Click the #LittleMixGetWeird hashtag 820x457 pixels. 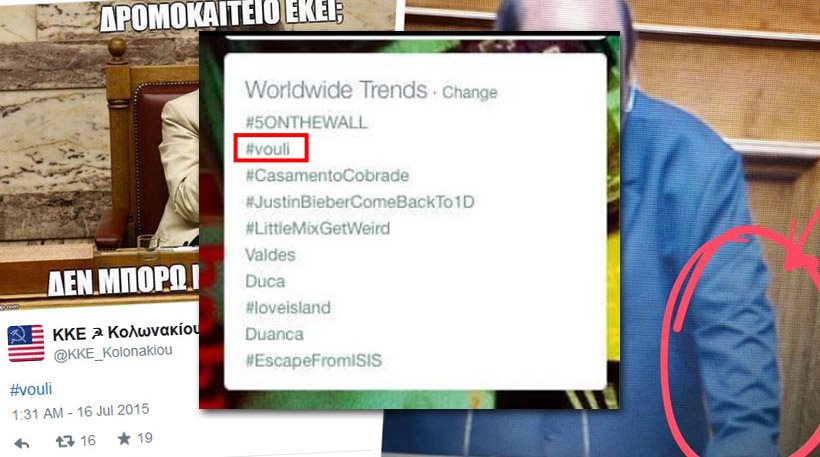coord(317,228)
